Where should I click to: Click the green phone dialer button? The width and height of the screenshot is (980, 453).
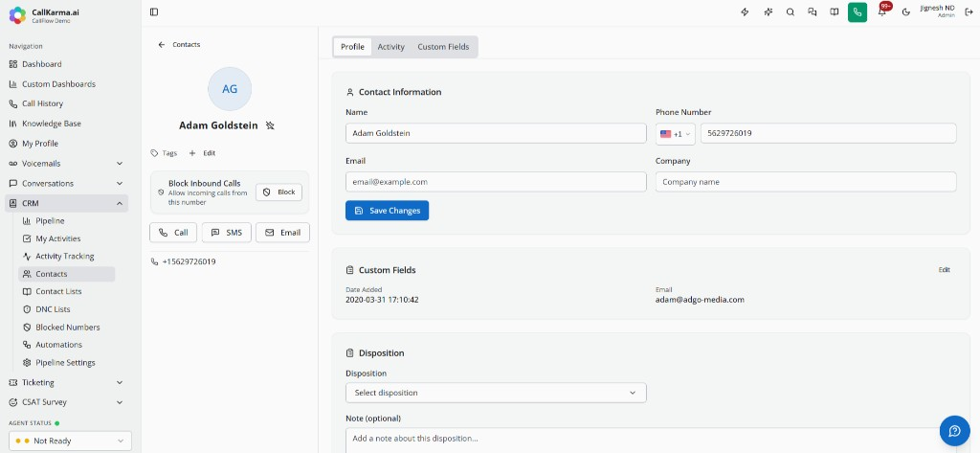click(x=857, y=12)
